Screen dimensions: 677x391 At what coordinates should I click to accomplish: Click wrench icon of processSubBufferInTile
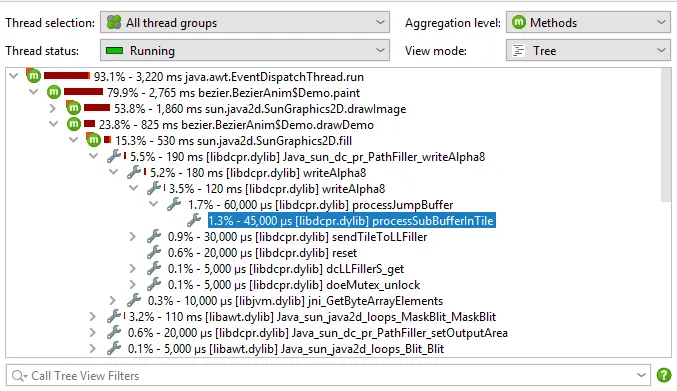coord(194,220)
